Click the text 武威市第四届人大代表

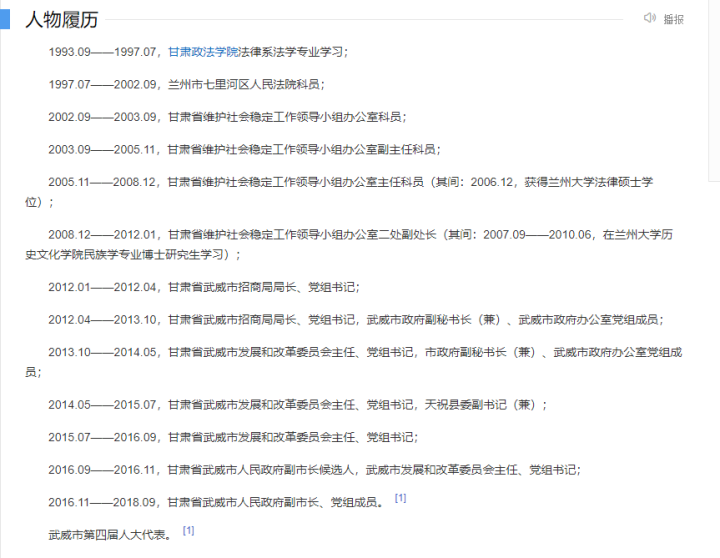[x=107, y=535]
